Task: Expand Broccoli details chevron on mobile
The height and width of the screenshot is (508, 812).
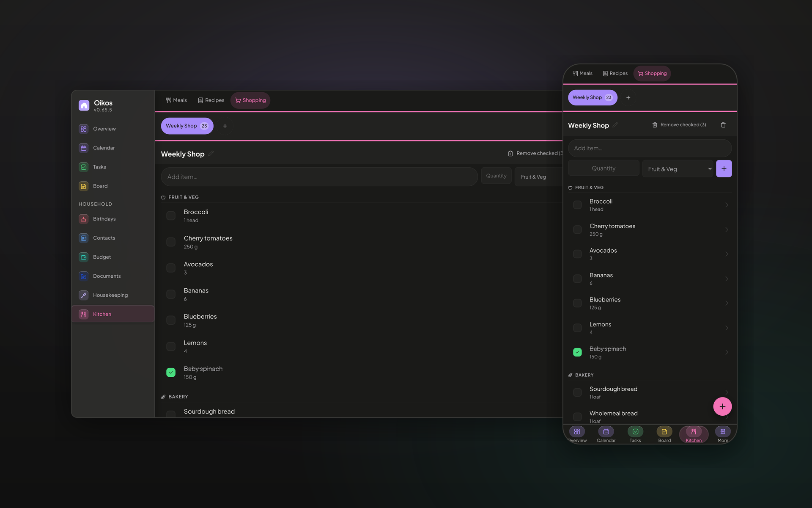Action: (727, 205)
